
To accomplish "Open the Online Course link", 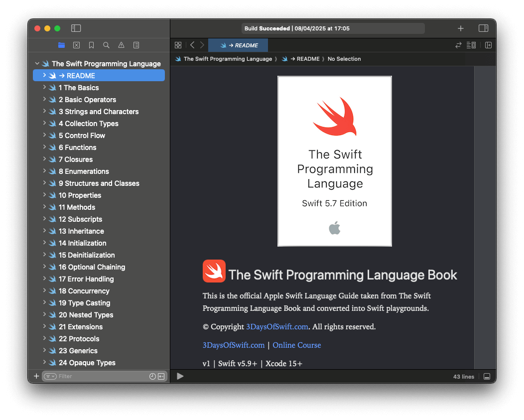I will tap(297, 345).
